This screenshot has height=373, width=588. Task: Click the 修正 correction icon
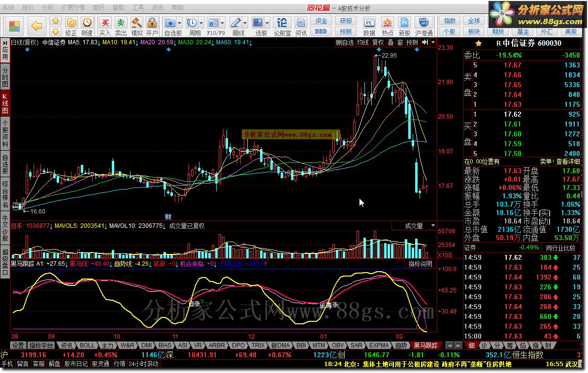pyautogui.click(x=71, y=26)
